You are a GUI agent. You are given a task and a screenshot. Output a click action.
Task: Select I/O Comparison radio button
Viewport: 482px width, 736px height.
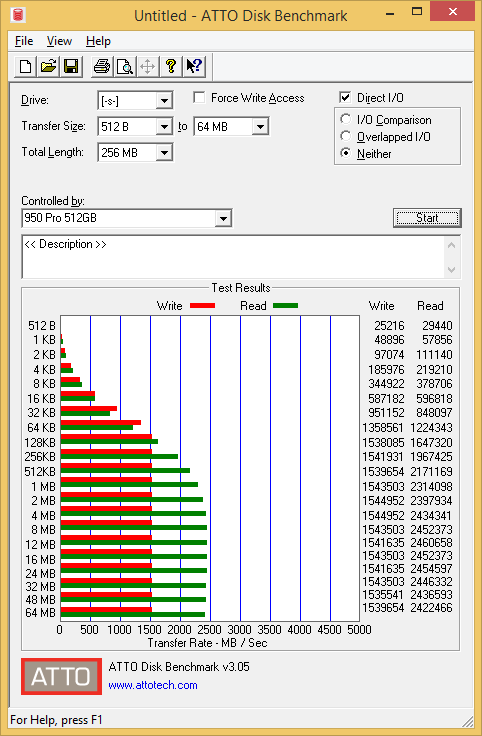coord(345,119)
